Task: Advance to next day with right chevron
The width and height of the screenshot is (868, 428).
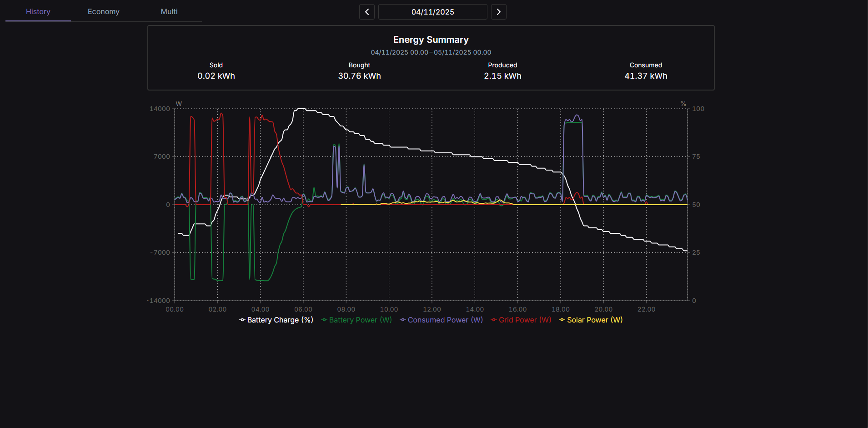Action: pyautogui.click(x=498, y=12)
